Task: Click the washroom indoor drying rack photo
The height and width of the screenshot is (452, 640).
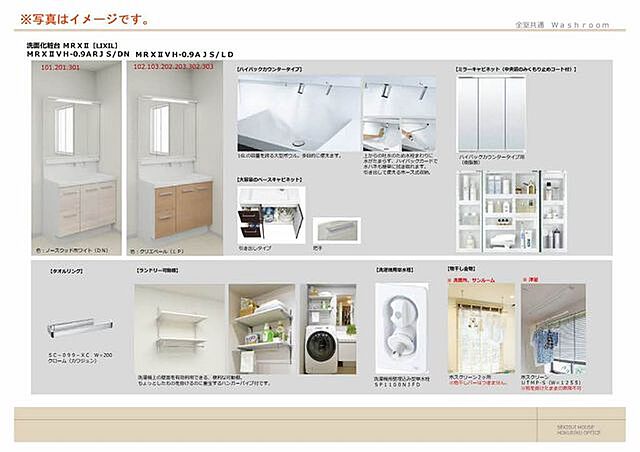Action: click(x=482, y=329)
